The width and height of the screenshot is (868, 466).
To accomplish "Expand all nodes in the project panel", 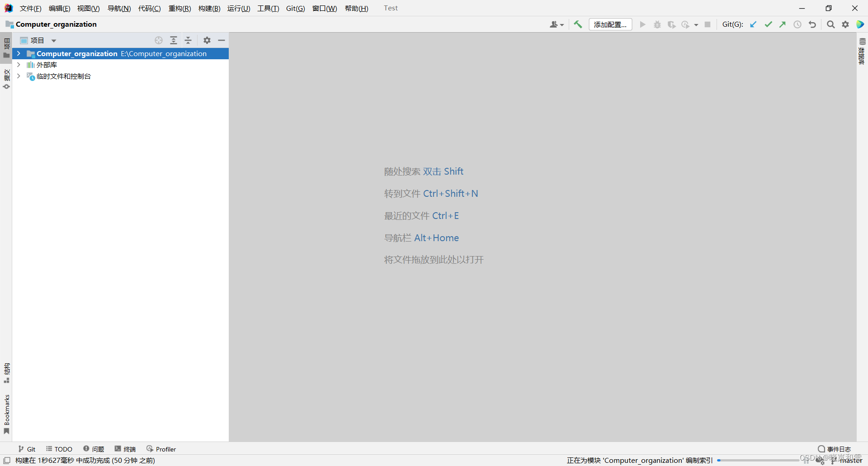I will (174, 40).
